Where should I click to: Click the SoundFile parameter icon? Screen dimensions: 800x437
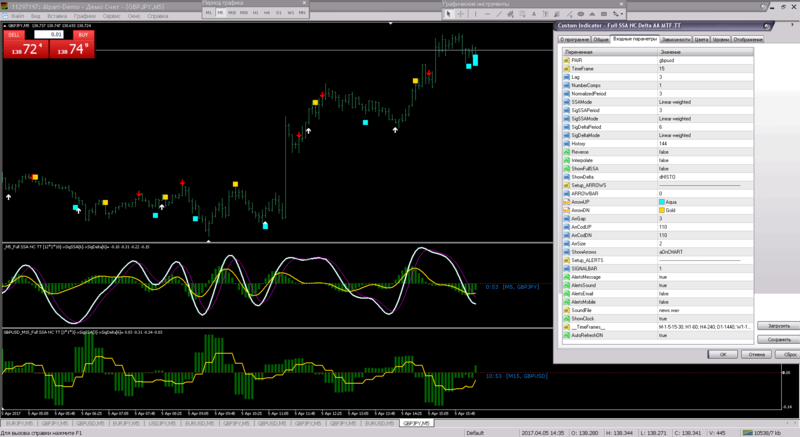567,310
